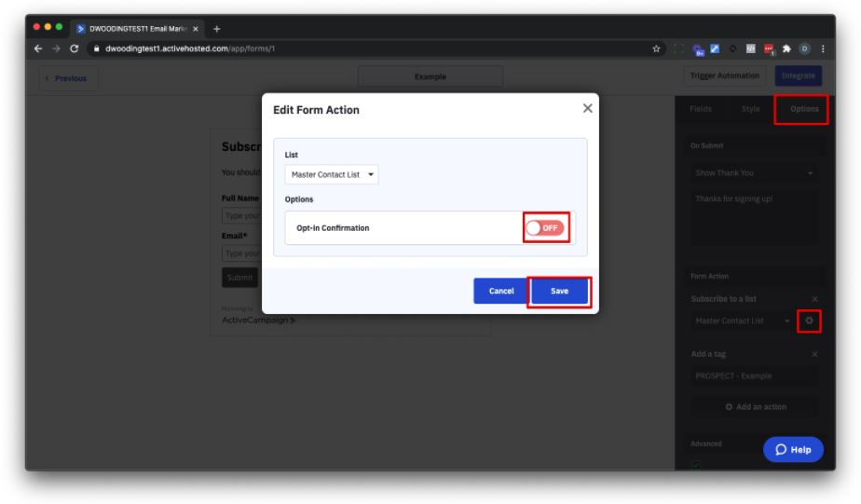This screenshot has height=504, width=861.
Task: Click the Trigger Automation button
Action: pyautogui.click(x=725, y=75)
